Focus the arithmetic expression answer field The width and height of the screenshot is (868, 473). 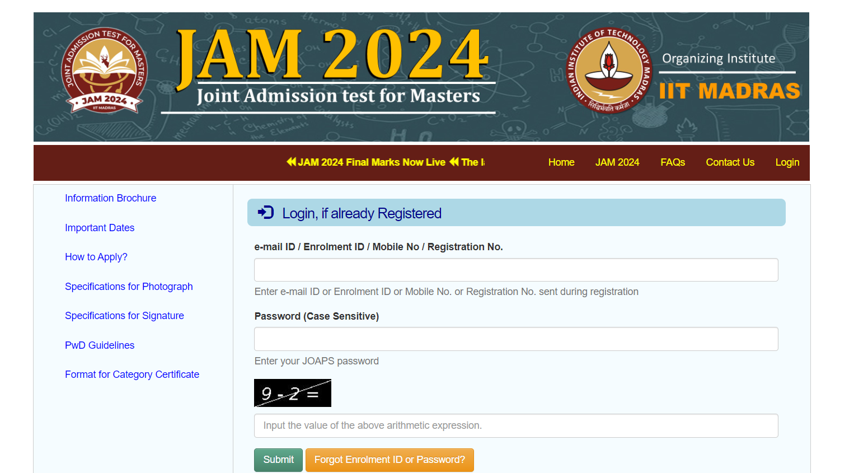[516, 425]
